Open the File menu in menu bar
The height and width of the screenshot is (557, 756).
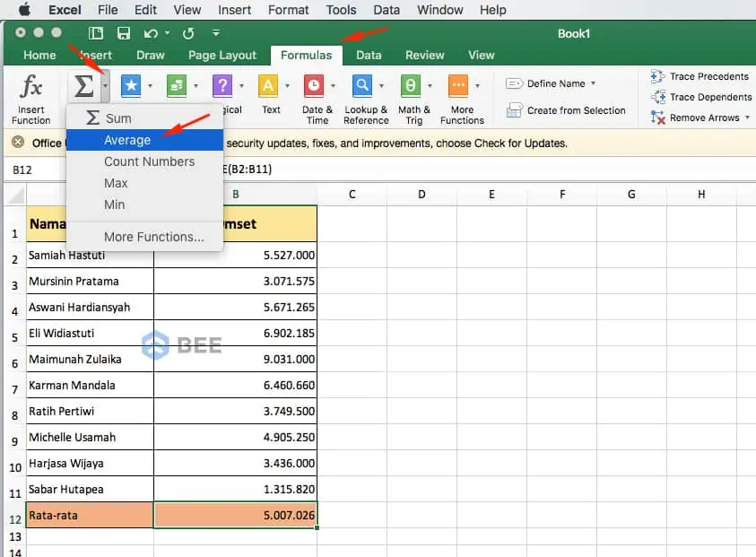108,10
